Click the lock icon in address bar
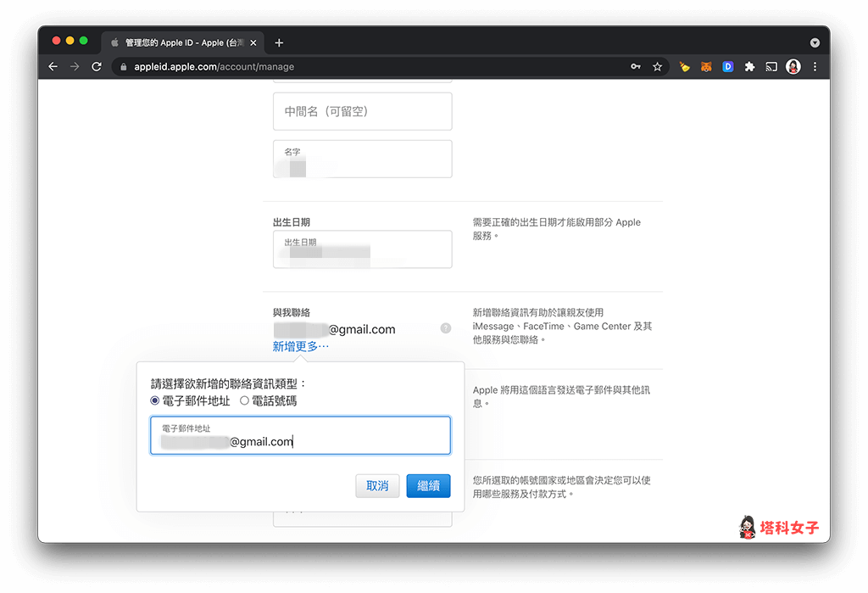The height and width of the screenshot is (593, 868). coord(124,66)
